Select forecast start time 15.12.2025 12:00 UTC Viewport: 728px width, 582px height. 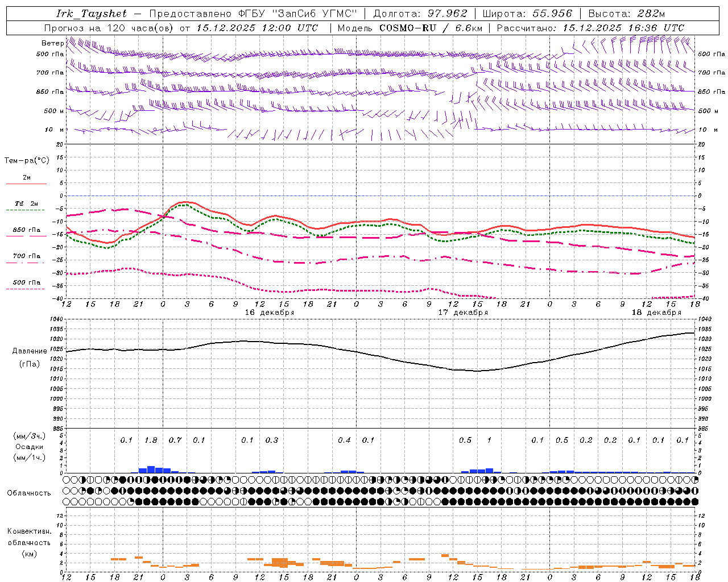[x=257, y=28]
